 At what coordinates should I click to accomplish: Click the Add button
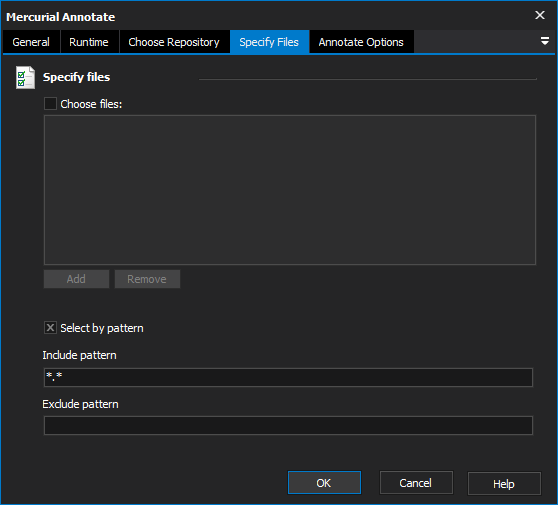click(76, 279)
